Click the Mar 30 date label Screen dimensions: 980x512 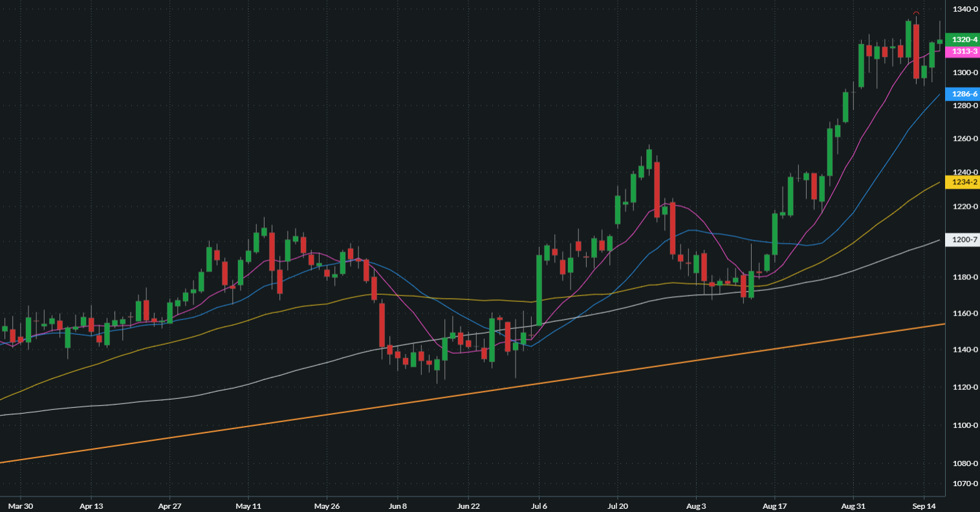coord(19,506)
